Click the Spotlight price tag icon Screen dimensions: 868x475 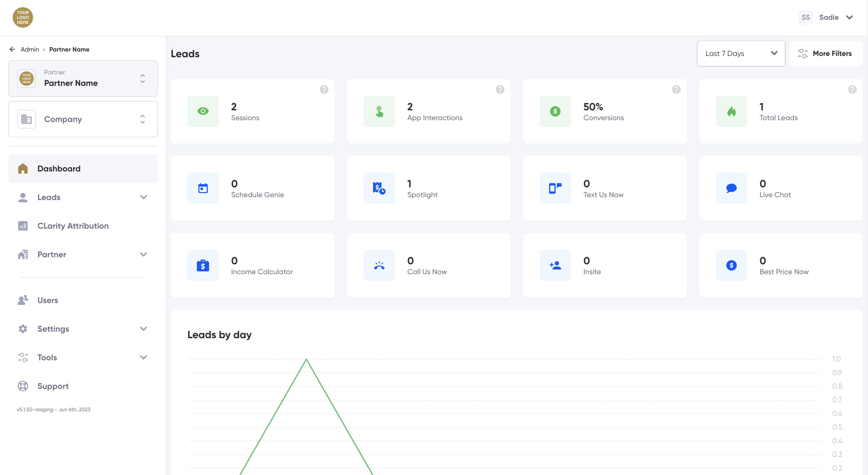pyautogui.click(x=379, y=188)
